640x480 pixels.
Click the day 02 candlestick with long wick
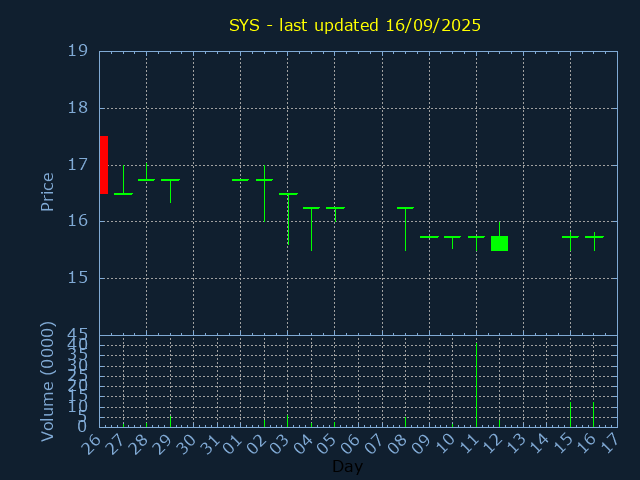tap(264, 193)
